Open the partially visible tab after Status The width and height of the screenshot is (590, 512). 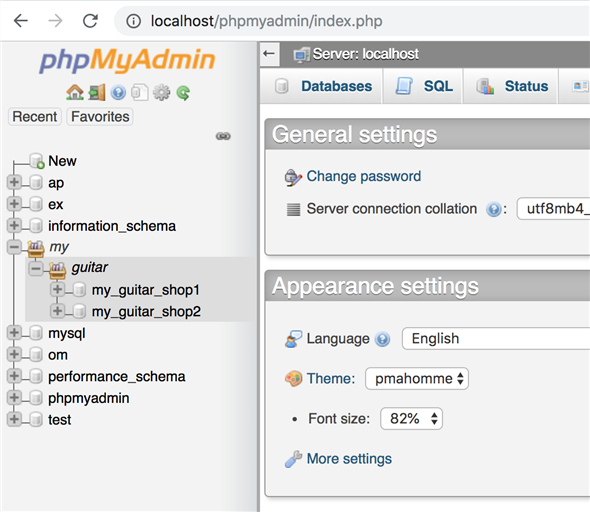[x=576, y=86]
